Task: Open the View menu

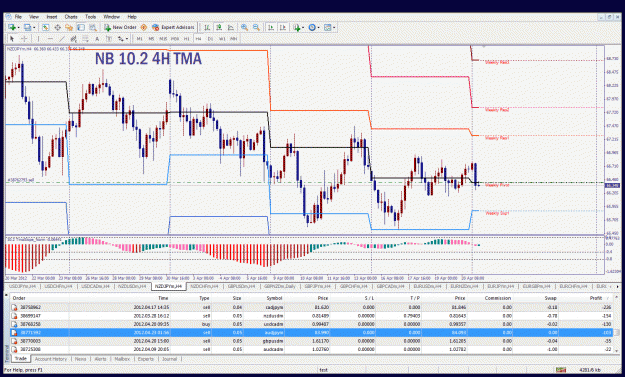Action: pyautogui.click(x=34, y=17)
